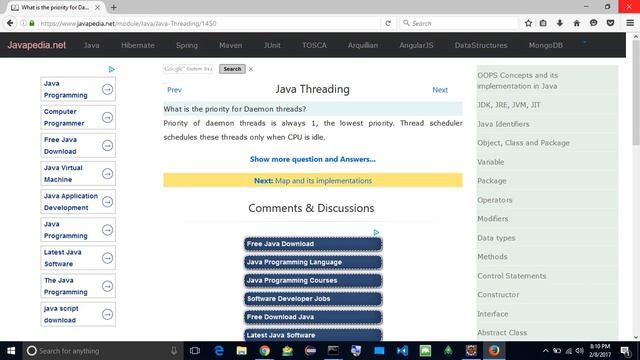The height and width of the screenshot is (360, 640).
Task: Open the MongoDB navbar item
Action: coord(545,45)
